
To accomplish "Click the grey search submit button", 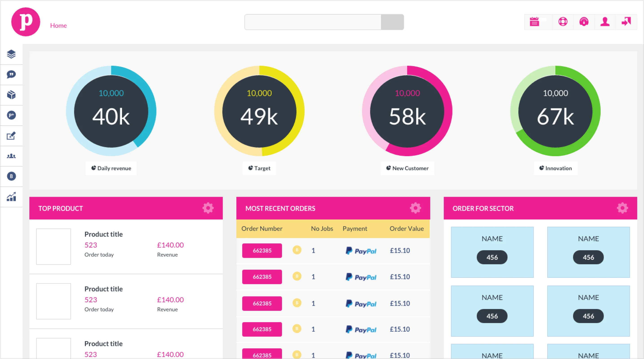I will (x=392, y=22).
